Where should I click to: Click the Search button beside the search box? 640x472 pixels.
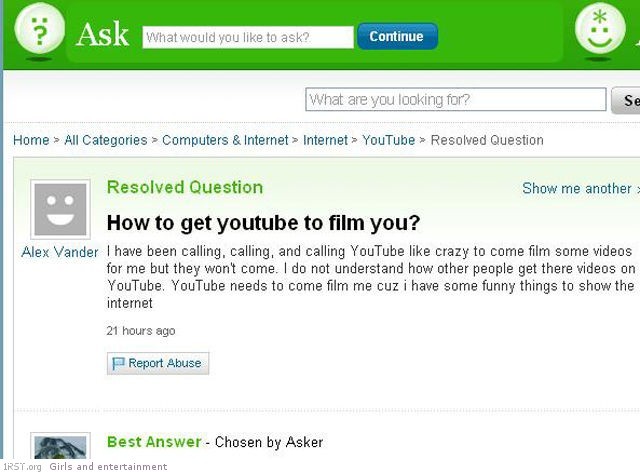coord(626,100)
